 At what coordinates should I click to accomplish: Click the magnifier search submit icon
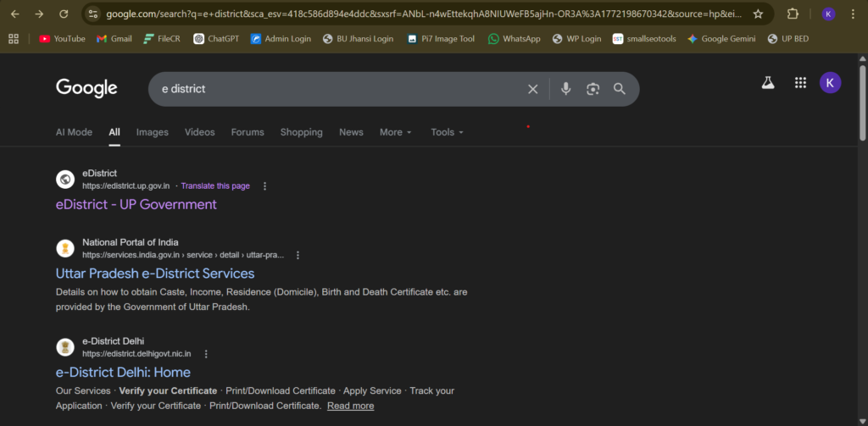click(620, 89)
